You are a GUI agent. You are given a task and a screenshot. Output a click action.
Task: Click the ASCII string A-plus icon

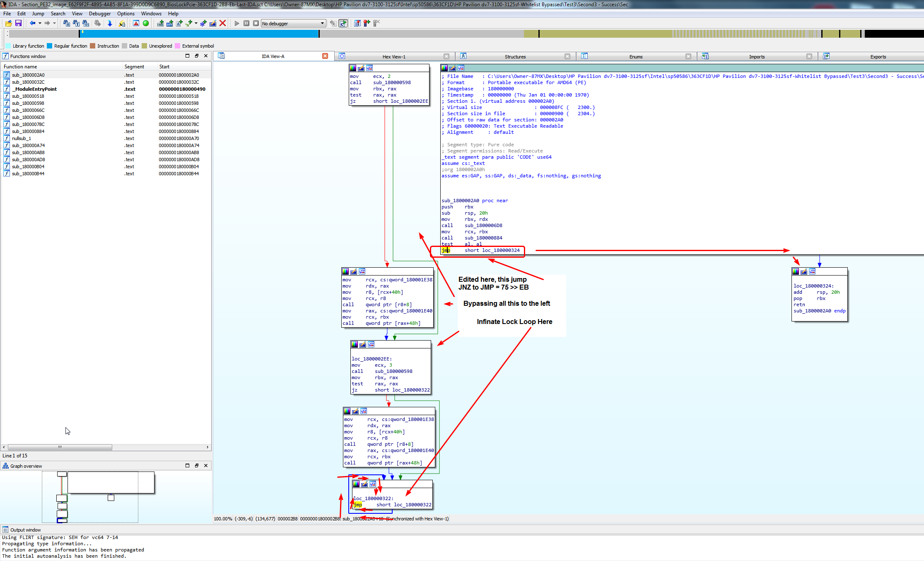click(x=179, y=23)
